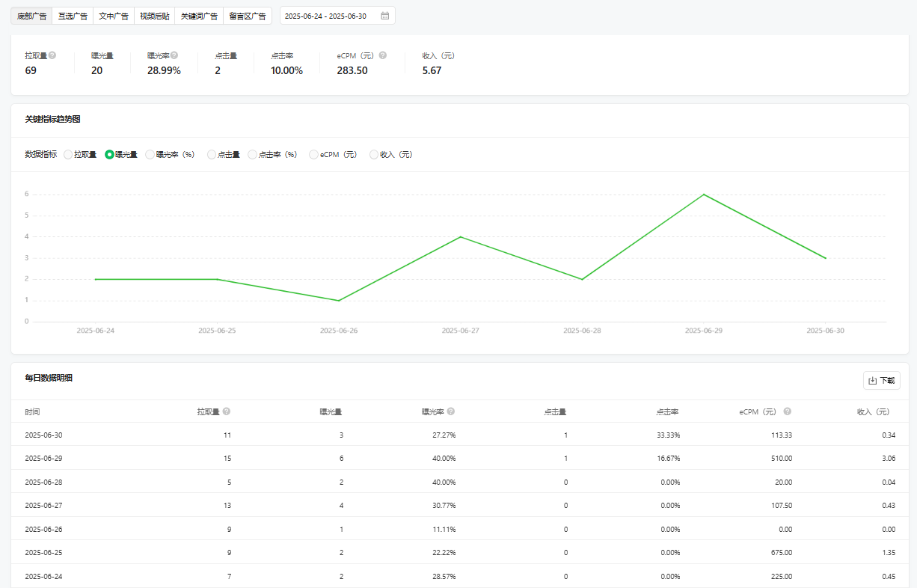Click the 2025-06-25 row date cell
917x588 pixels.
(x=43, y=552)
